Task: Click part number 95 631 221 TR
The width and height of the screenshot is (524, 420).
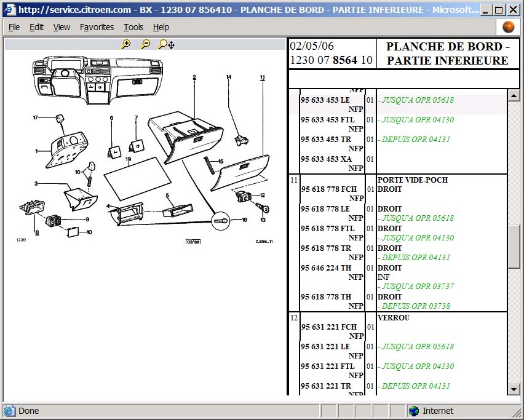Action: (x=326, y=386)
